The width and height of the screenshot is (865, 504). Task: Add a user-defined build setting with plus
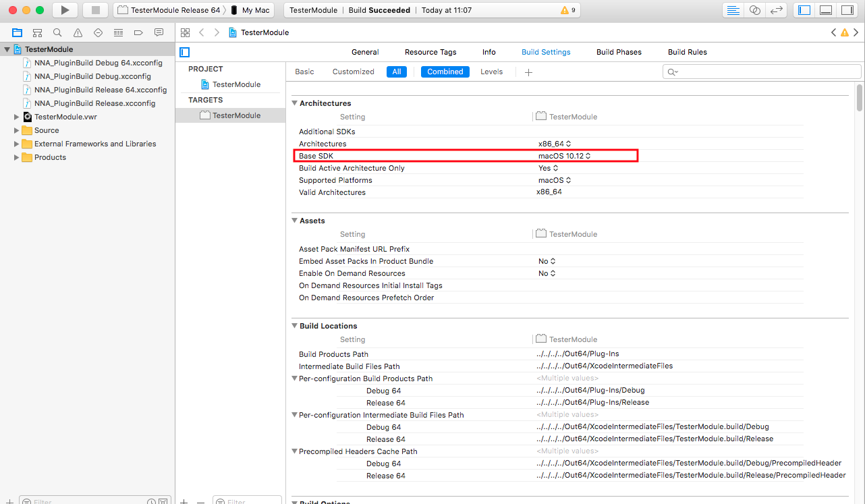click(528, 72)
